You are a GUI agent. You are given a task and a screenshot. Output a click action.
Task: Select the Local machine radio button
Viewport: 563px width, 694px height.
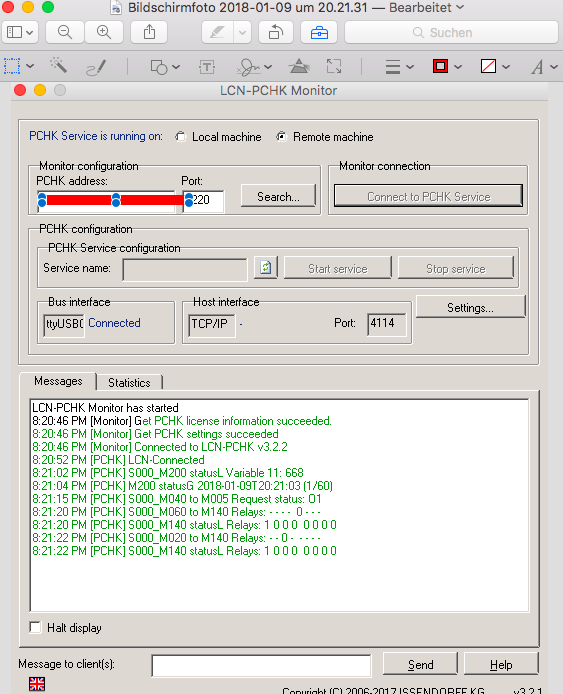(x=180, y=137)
